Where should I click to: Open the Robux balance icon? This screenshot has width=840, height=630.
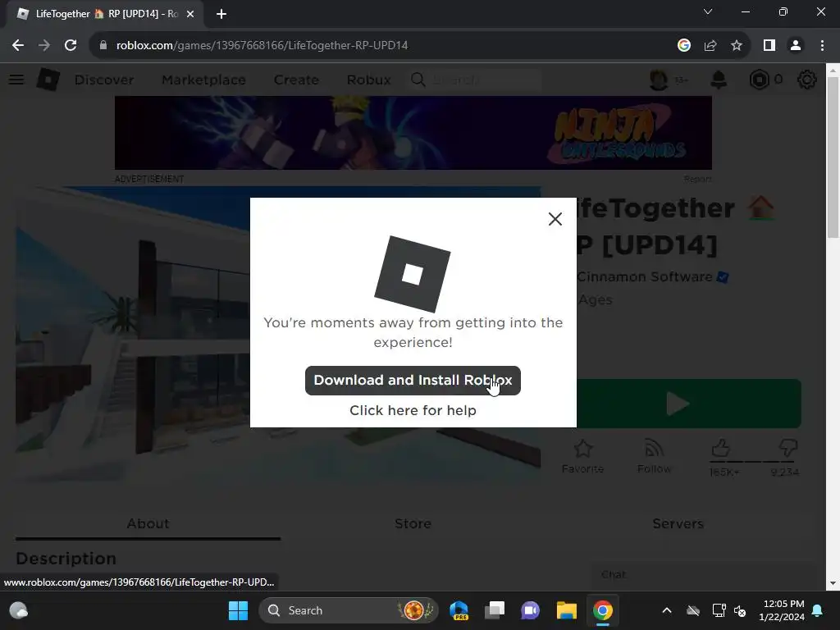tap(759, 80)
